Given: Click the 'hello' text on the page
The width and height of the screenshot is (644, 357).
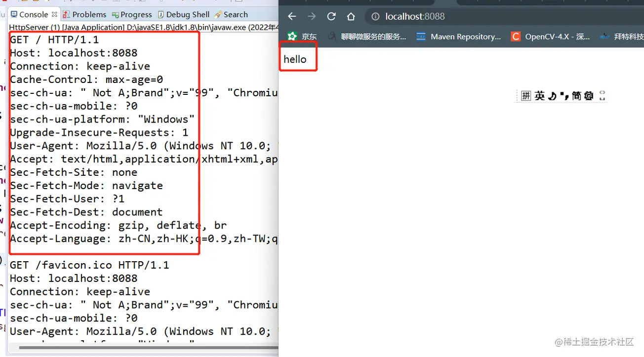Looking at the screenshot, I should click(x=295, y=59).
